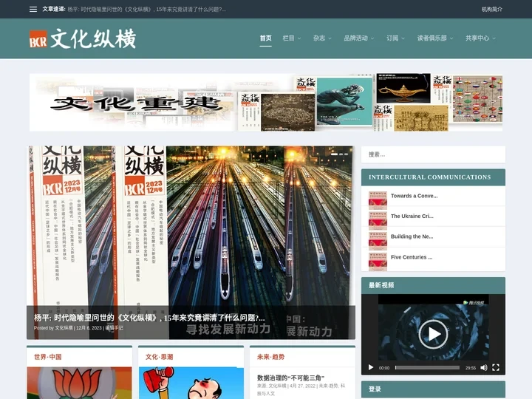Open the hamburger menu in the top bar
The image size is (532, 399).
pos(33,9)
